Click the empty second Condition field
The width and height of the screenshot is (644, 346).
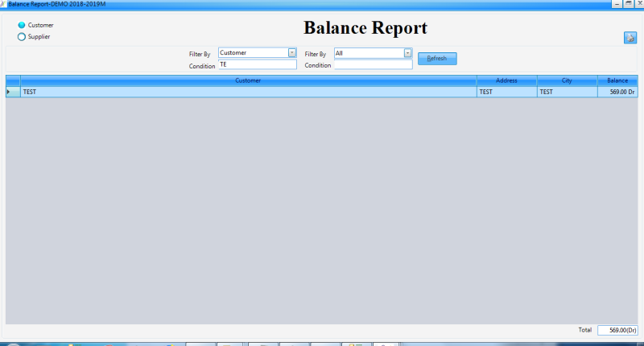click(x=373, y=65)
